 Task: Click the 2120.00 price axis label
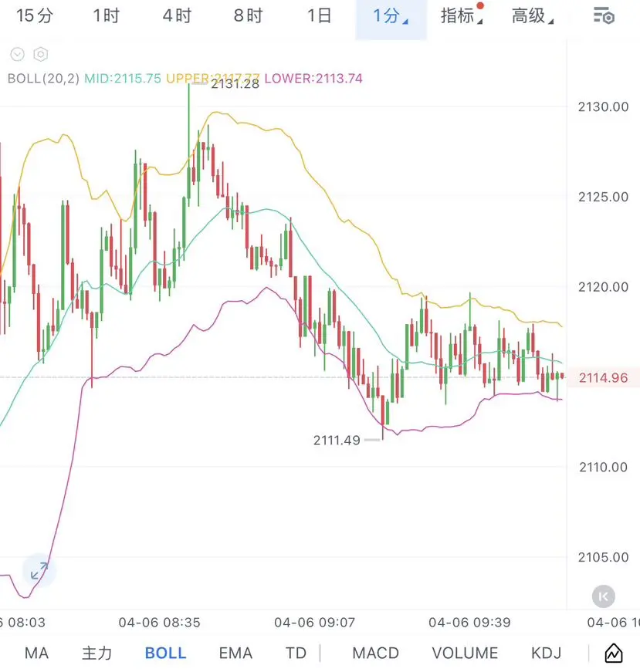(603, 287)
